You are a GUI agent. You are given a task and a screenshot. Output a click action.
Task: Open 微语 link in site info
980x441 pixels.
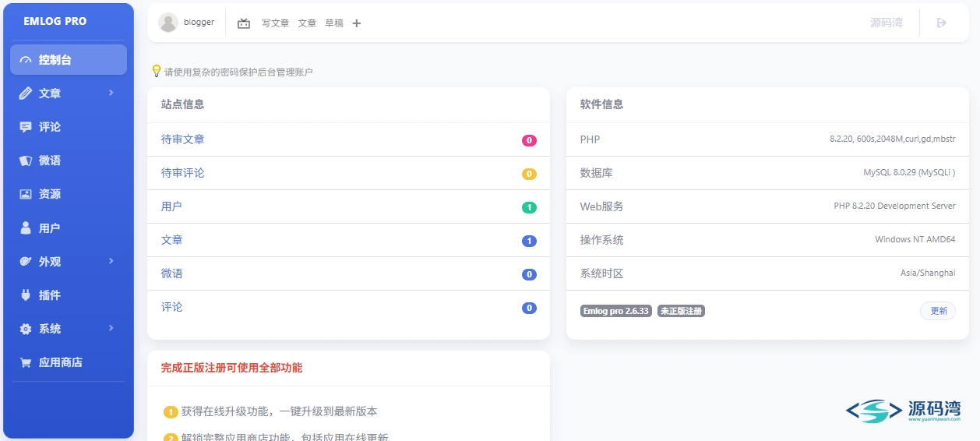tap(172, 273)
